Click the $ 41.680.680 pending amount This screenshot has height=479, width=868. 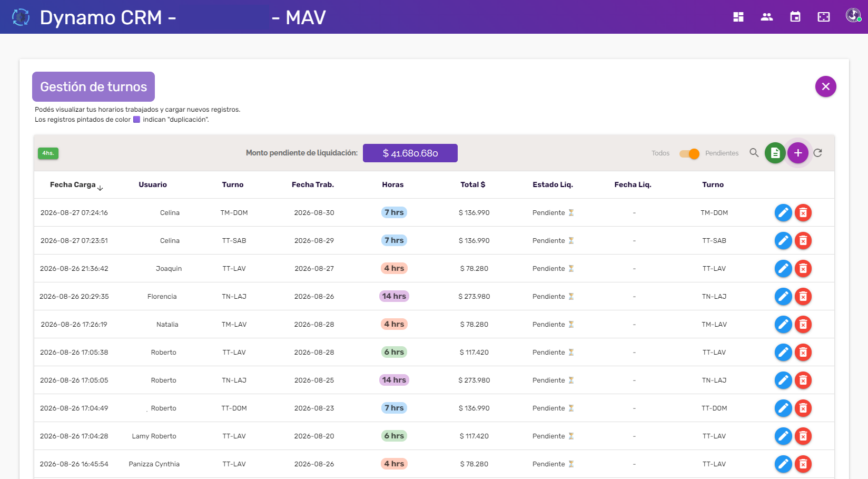pos(410,153)
